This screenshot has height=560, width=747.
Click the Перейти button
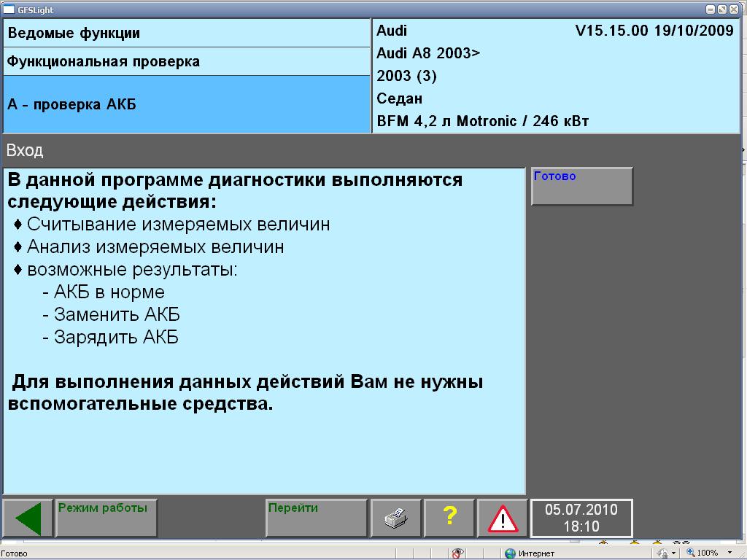tap(316, 518)
